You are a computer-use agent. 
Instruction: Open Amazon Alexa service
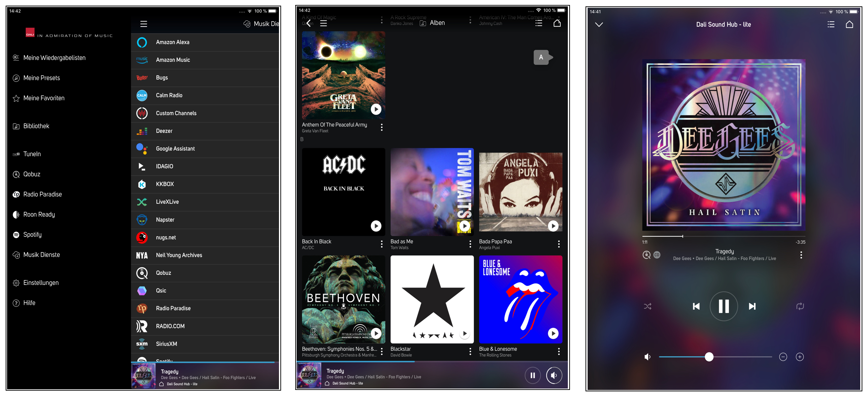(205, 42)
